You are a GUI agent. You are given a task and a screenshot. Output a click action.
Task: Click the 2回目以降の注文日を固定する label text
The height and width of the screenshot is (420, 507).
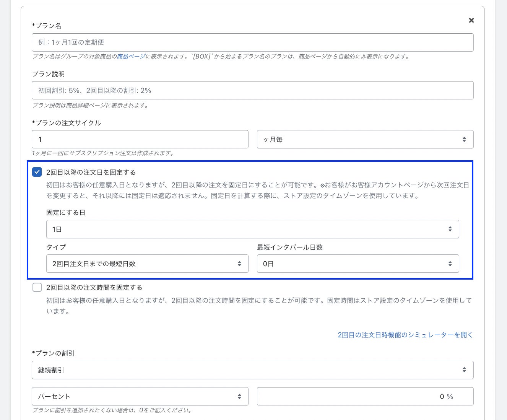[91, 173]
